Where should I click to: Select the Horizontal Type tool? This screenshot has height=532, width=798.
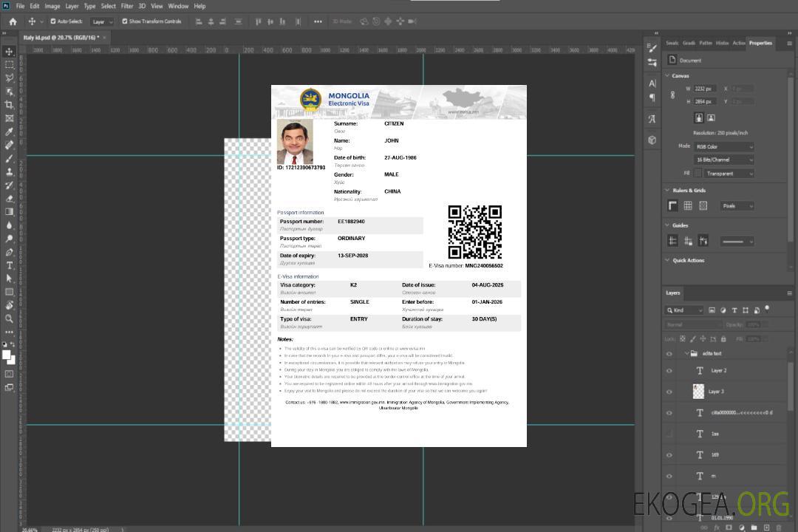click(9, 265)
